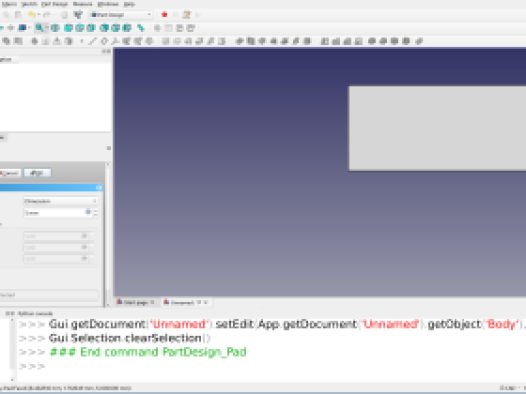
Task: Click the refresh recompute icon
Action: 78,15
